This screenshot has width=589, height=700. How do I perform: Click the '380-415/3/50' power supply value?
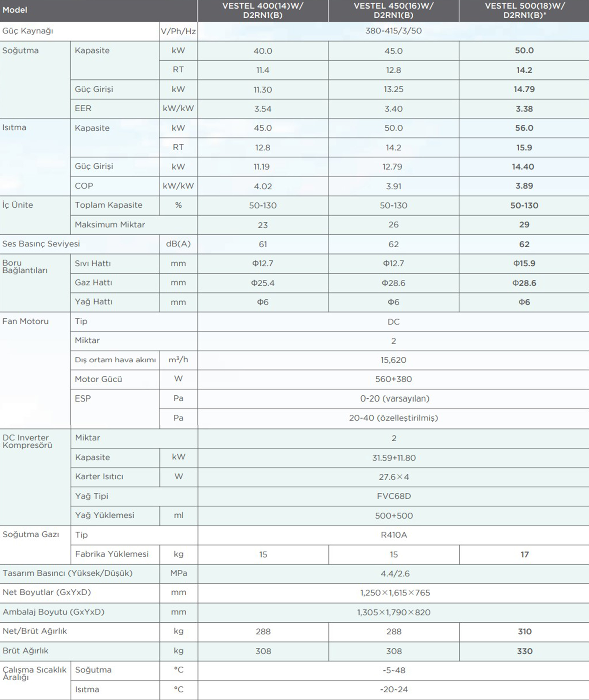[393, 31]
